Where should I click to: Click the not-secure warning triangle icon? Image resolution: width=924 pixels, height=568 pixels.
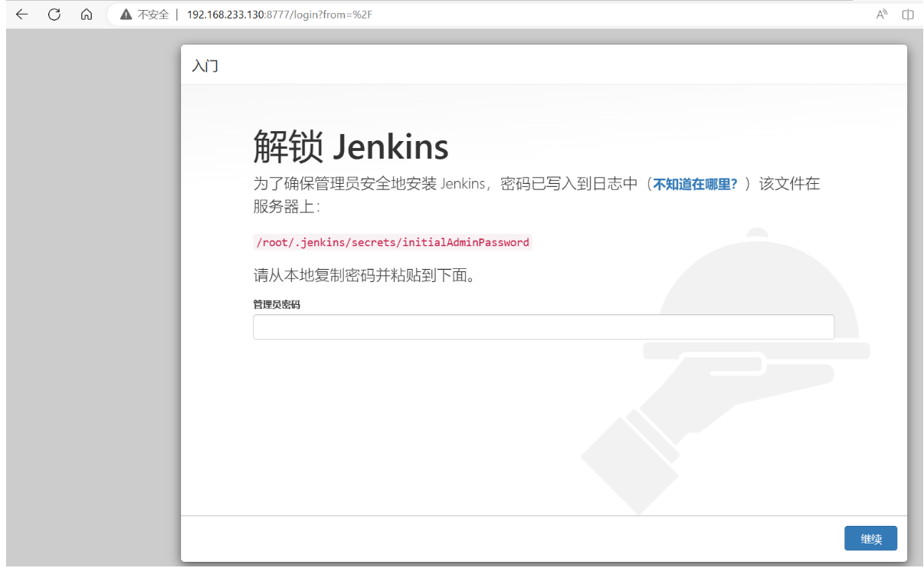[126, 15]
